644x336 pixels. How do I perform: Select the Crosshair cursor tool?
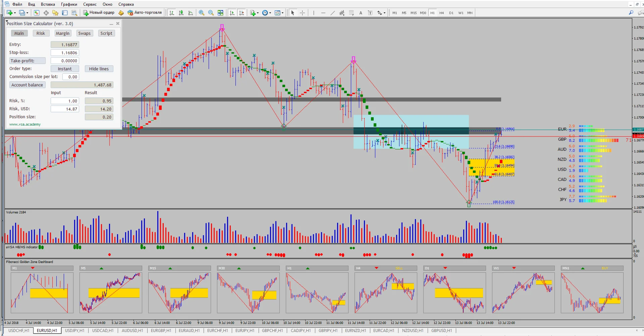pyautogui.click(x=302, y=13)
